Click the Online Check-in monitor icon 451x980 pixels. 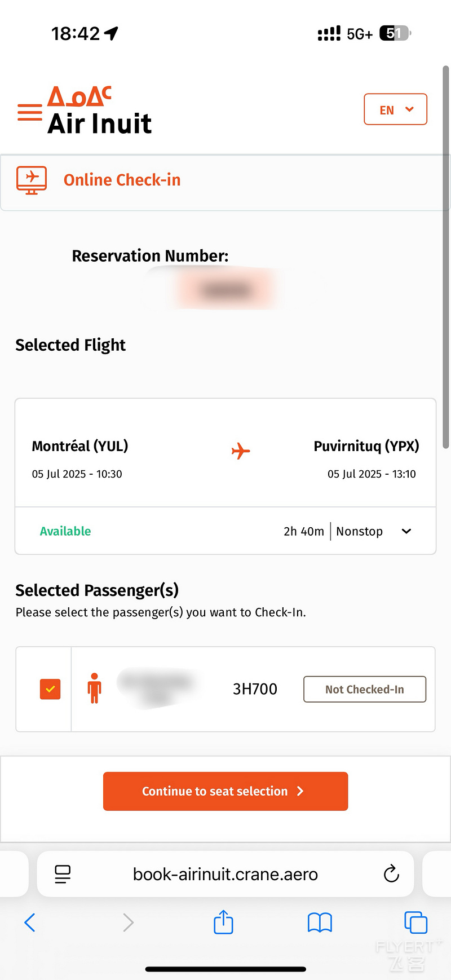pos(32,180)
